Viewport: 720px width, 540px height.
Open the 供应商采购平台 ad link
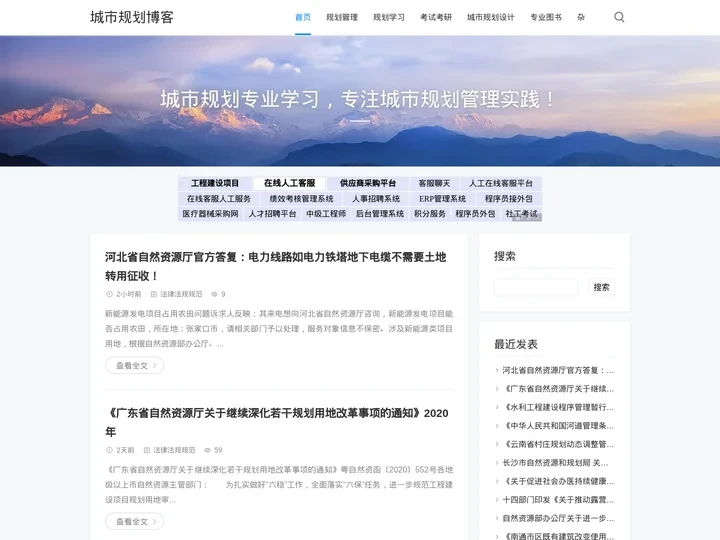coord(368,183)
